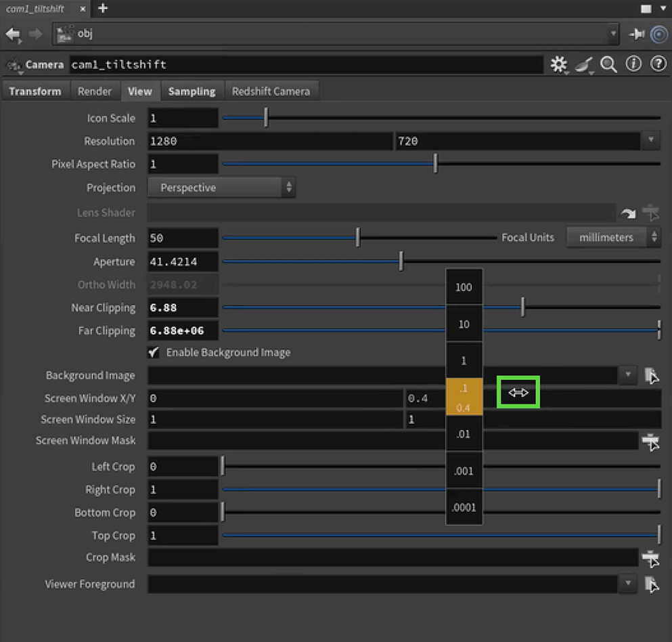Open file chooser for Background Image
672x642 pixels.
[x=651, y=376]
